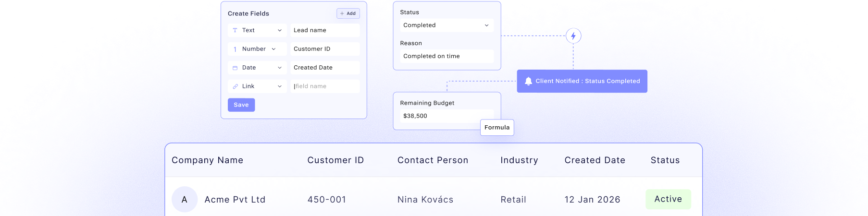The width and height of the screenshot is (868, 216).
Task: Click the Text field type icon
Action: tap(235, 30)
